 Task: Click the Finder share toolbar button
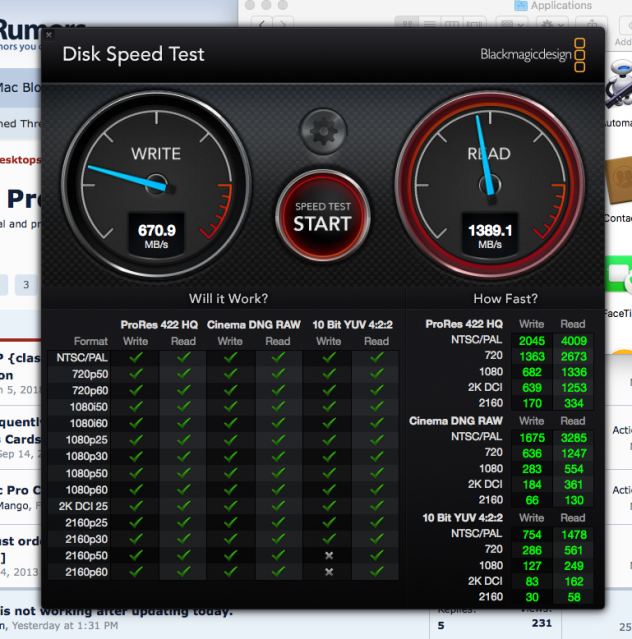pyautogui.click(x=592, y=24)
